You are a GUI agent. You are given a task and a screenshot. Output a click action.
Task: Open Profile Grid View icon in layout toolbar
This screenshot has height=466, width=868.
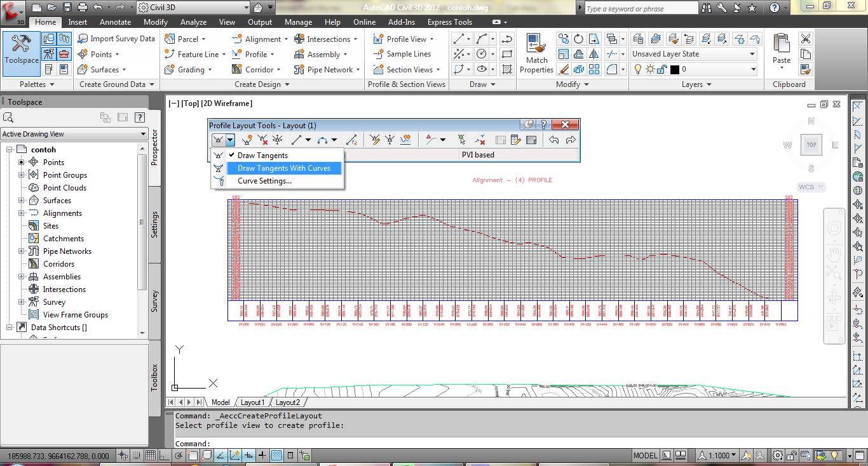(x=531, y=140)
